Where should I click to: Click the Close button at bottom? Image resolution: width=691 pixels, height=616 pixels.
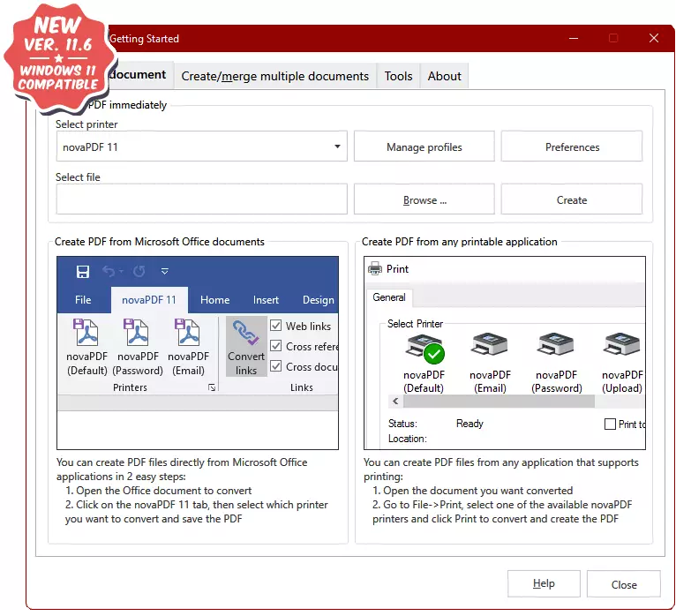[624, 584]
